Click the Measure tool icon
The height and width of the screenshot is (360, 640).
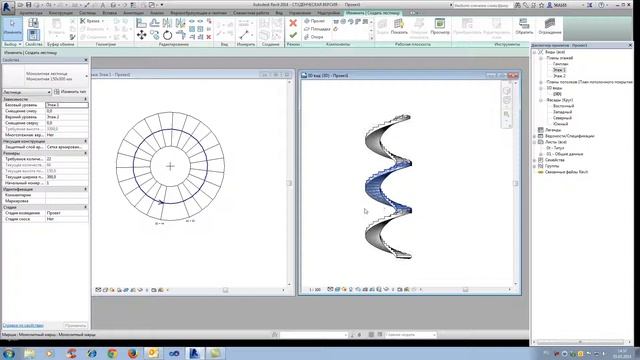pyautogui.click(x=244, y=35)
